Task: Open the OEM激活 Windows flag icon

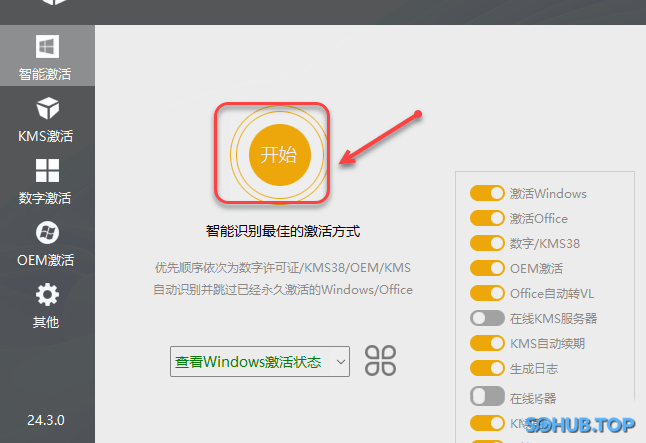Action: coord(47,232)
